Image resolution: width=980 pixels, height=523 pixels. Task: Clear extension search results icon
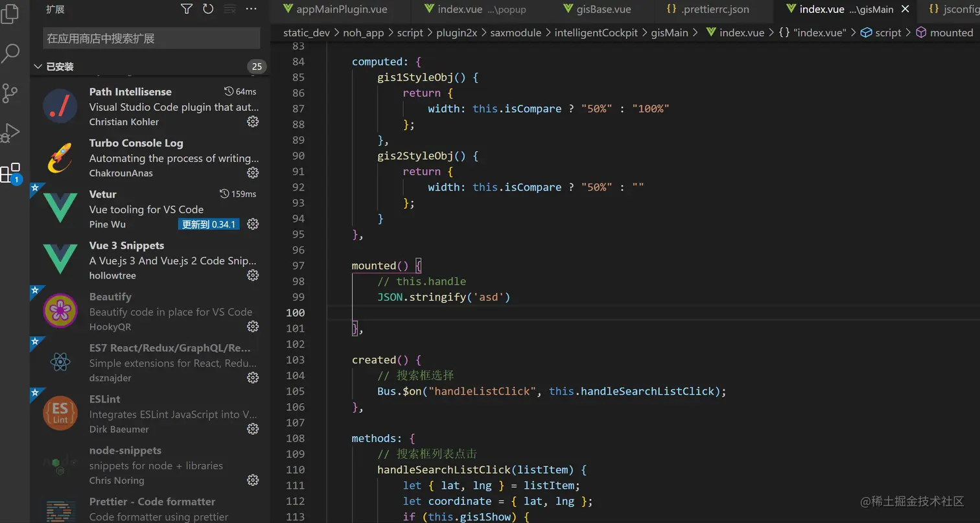[229, 8]
